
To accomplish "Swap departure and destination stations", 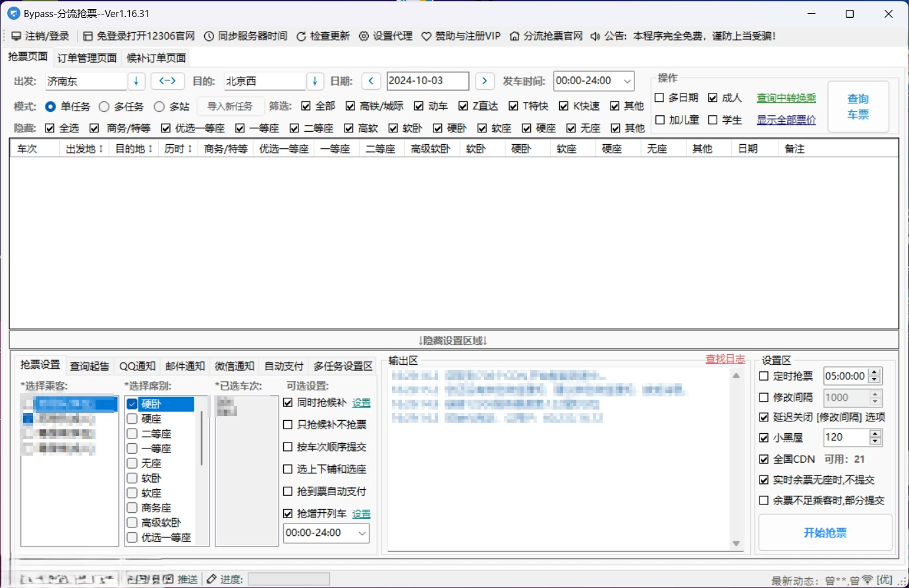I will [x=167, y=81].
